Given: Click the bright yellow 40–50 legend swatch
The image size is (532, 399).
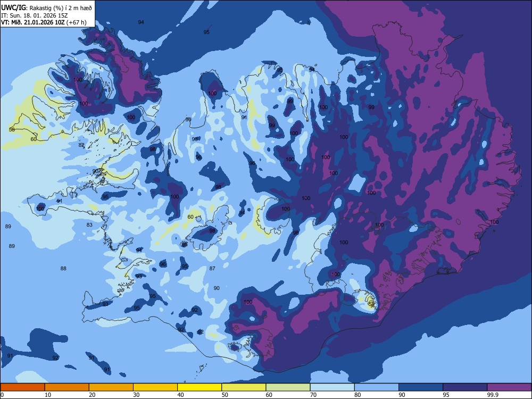Looking at the screenshot, I should pos(199,387).
